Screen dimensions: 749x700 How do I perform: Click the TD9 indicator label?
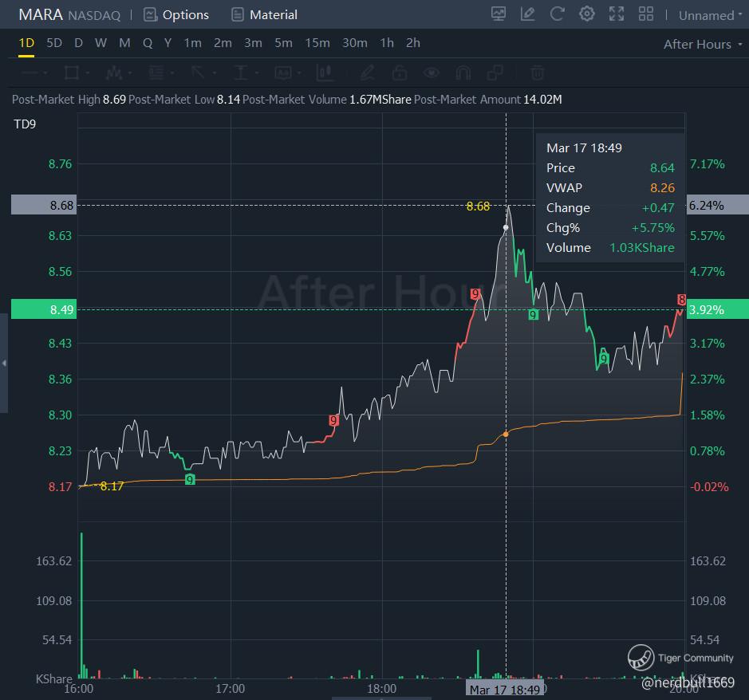[x=25, y=124]
